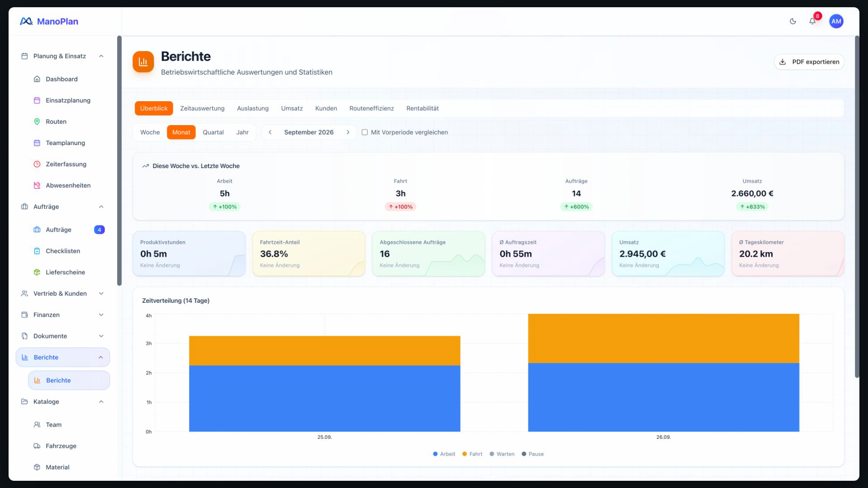This screenshot has height=488, width=868.
Task: Select Woche period
Action: tap(150, 132)
